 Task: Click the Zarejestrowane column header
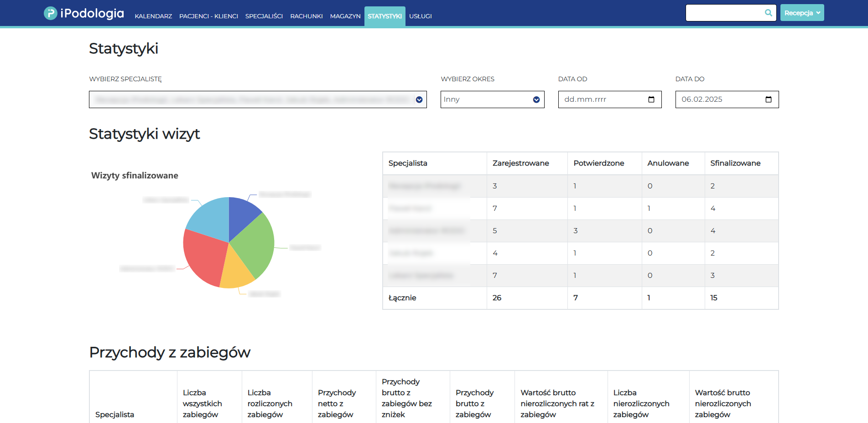pos(520,163)
